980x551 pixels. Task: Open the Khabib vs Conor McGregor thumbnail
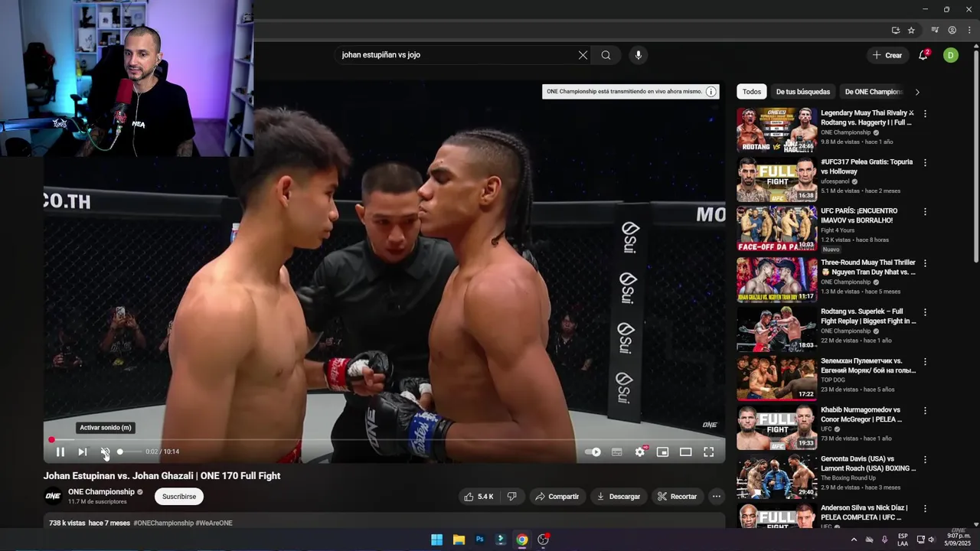tap(777, 427)
